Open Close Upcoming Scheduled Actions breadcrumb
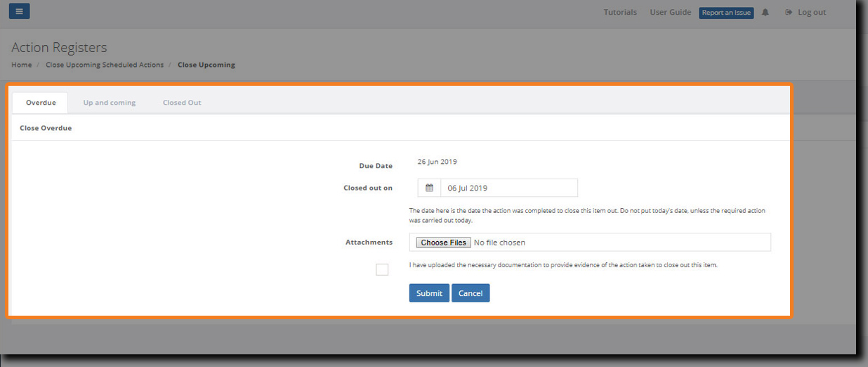The height and width of the screenshot is (367, 868). coord(105,65)
